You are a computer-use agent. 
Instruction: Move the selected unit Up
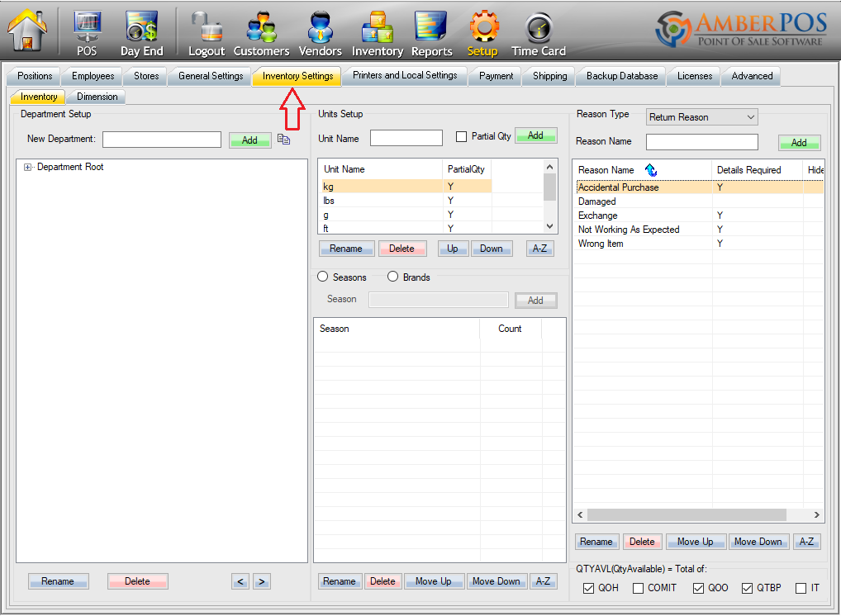pyautogui.click(x=453, y=249)
